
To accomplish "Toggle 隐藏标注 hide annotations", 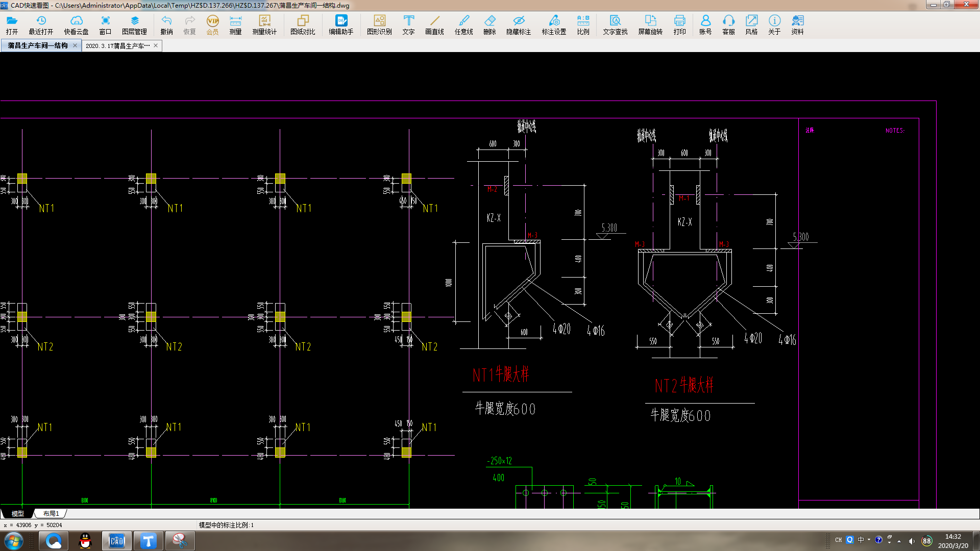I will click(x=519, y=24).
